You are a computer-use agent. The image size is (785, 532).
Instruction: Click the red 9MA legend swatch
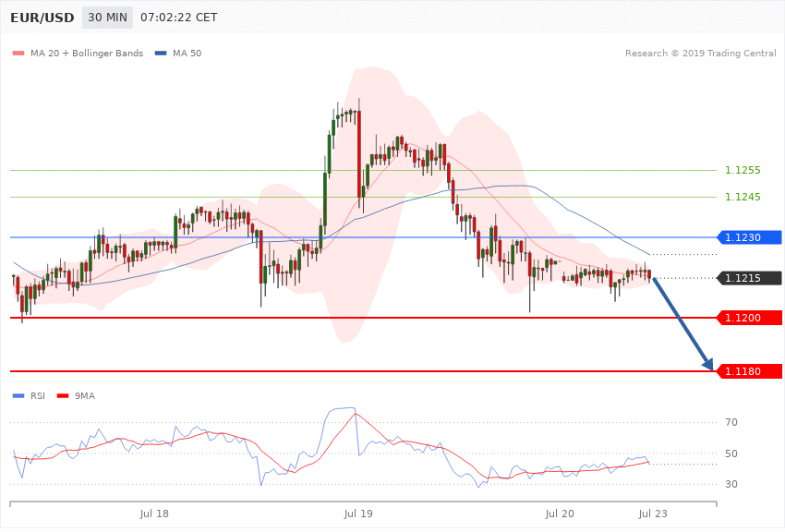tap(63, 396)
